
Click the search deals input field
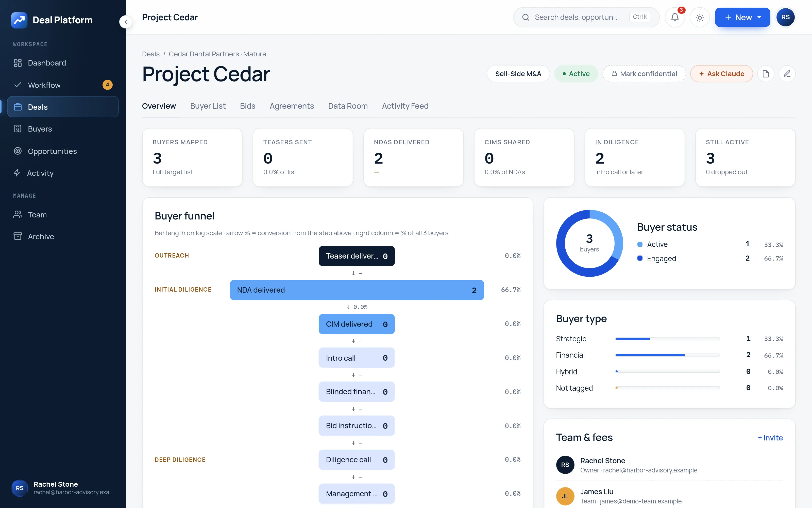click(x=586, y=17)
